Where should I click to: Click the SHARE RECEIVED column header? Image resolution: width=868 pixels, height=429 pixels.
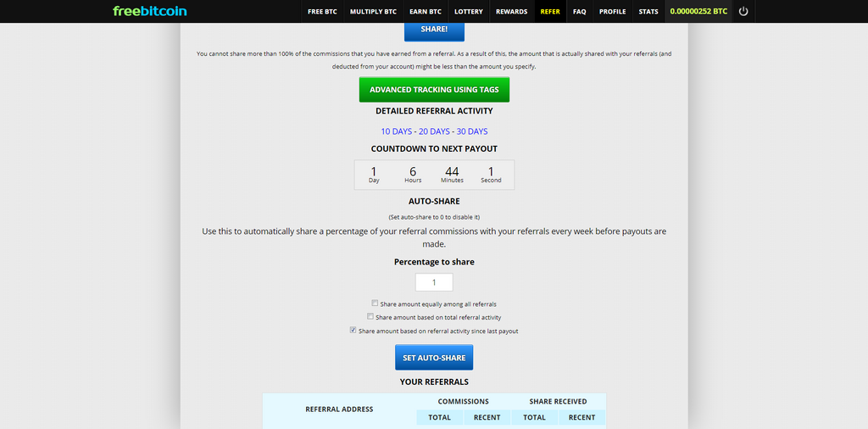pos(558,401)
